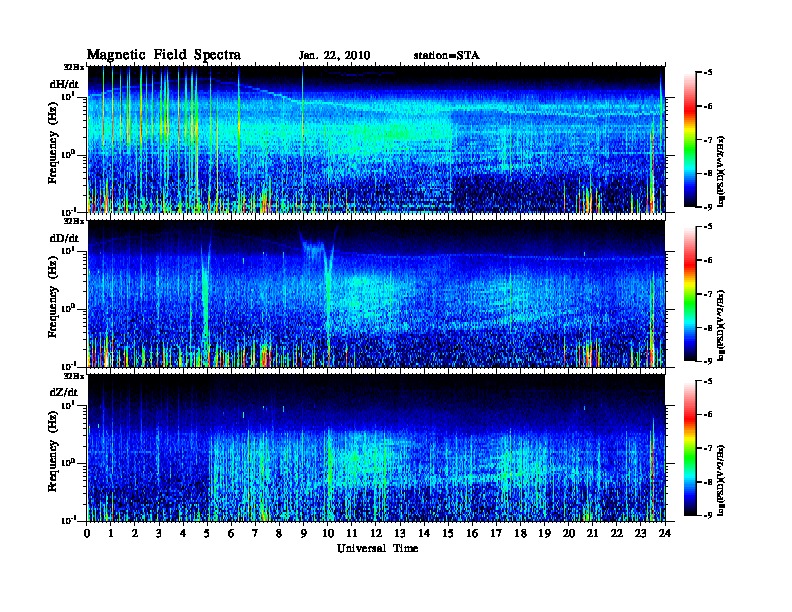Image resolution: width=792 pixels, height=612 pixels.
Task: Click the dZ/dt spectrogram plot
Action: [376, 448]
